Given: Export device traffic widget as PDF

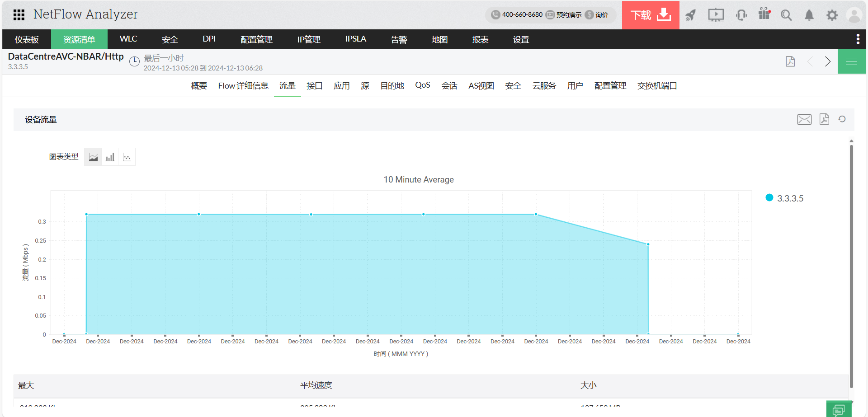Looking at the screenshot, I should (824, 119).
